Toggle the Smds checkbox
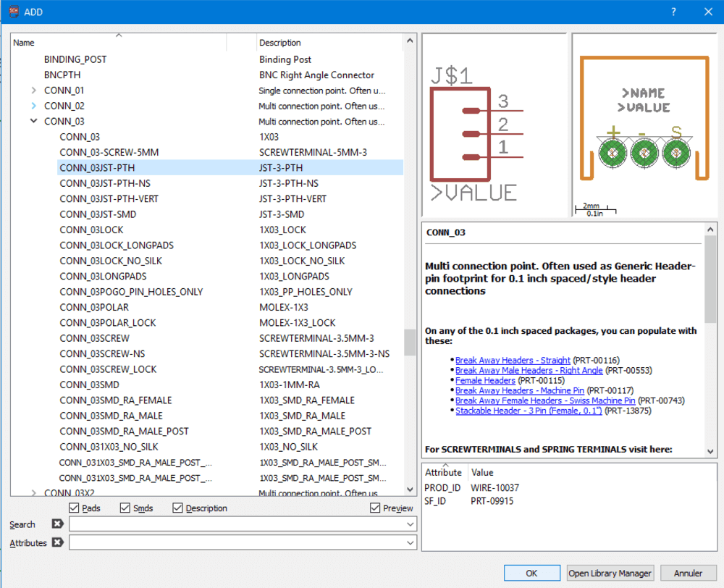724x588 pixels. pyautogui.click(x=125, y=508)
